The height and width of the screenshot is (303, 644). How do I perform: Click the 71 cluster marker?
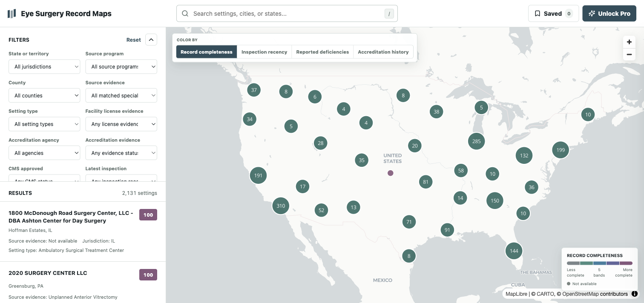point(409,222)
